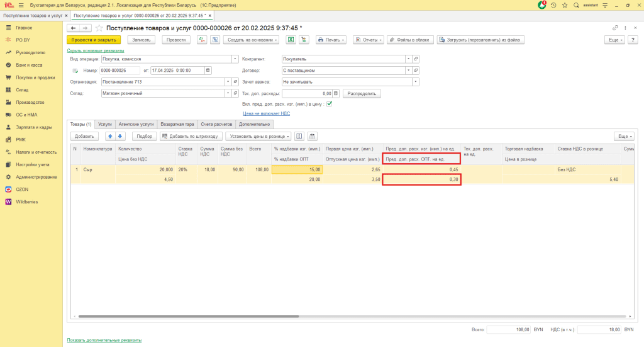Image resolution: width=644 pixels, height=347 pixels.
Task: Go back with the left arrow
Action: click(73, 28)
